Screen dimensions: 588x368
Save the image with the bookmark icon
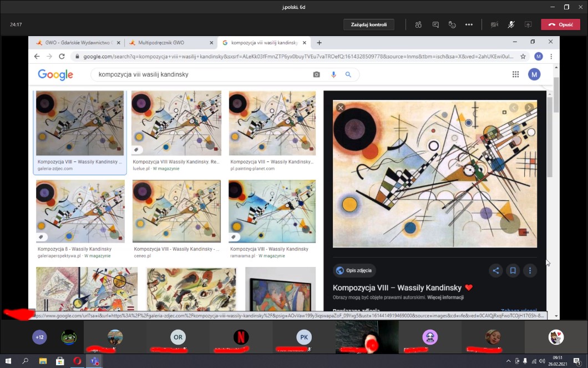513,271
